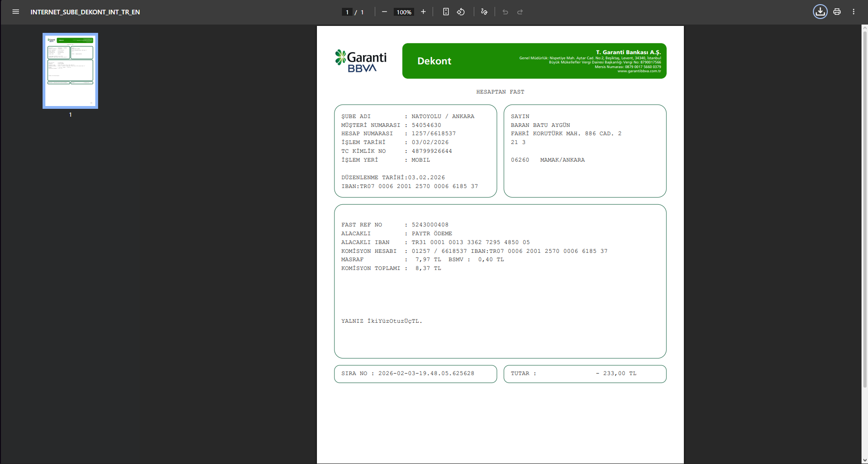Select the draw annotation tool
This screenshot has width=868, height=464.
coord(484,12)
